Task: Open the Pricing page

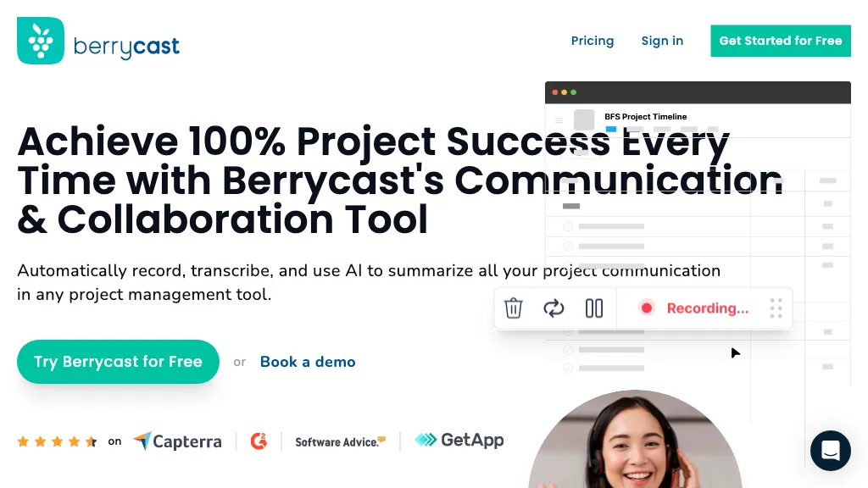Action: (593, 41)
